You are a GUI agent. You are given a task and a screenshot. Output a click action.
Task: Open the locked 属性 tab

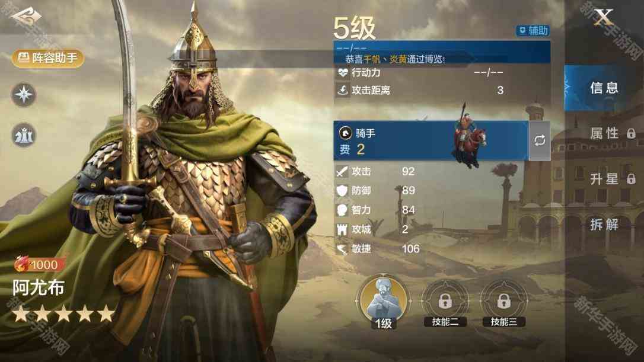(x=612, y=133)
